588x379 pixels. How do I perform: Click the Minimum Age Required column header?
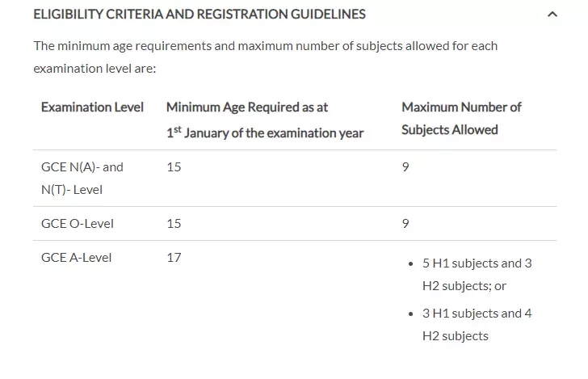click(265, 120)
